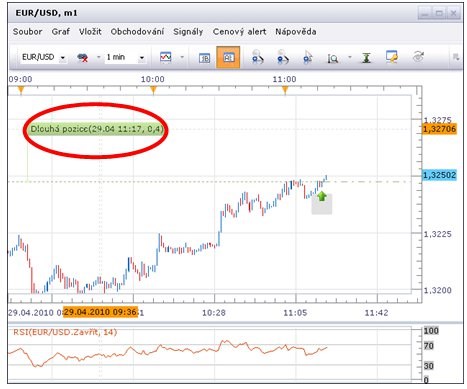Viewport: 467px width, 389px height.
Task: Expand the zoom tool dropdown arrow
Action: pos(350,57)
